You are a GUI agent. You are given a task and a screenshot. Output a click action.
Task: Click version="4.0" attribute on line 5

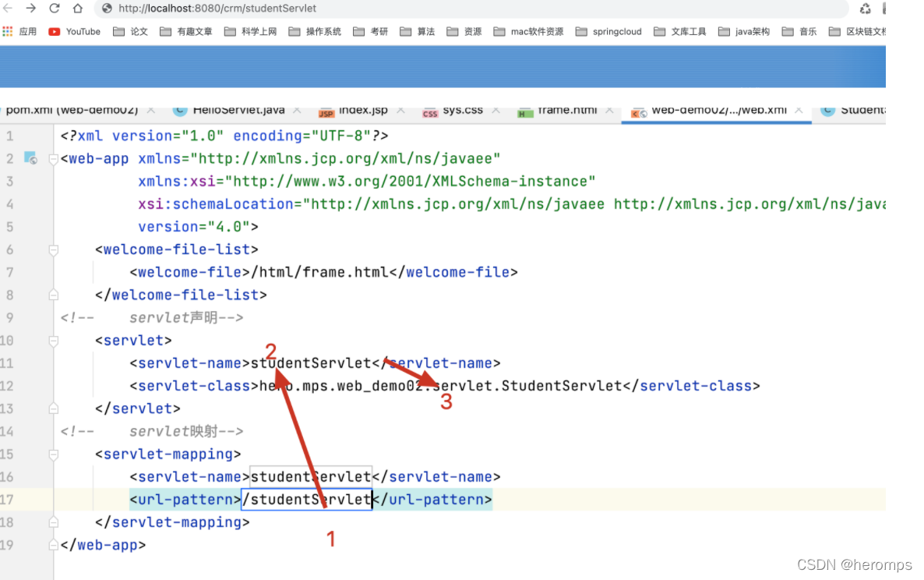pos(194,227)
